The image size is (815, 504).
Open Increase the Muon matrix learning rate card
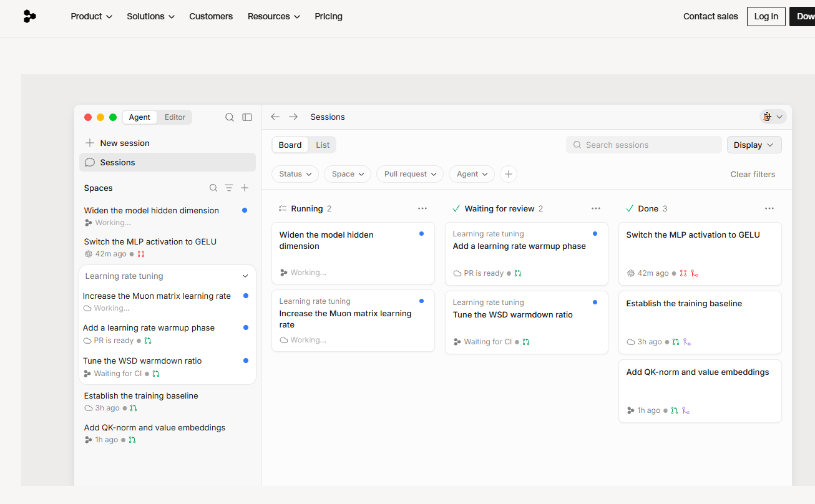[x=353, y=321]
